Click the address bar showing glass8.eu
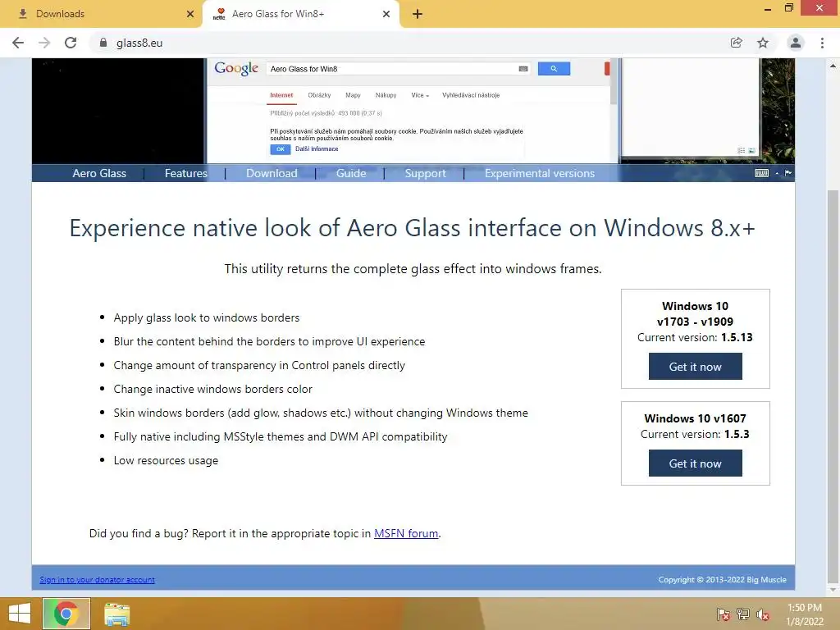 (x=407, y=43)
